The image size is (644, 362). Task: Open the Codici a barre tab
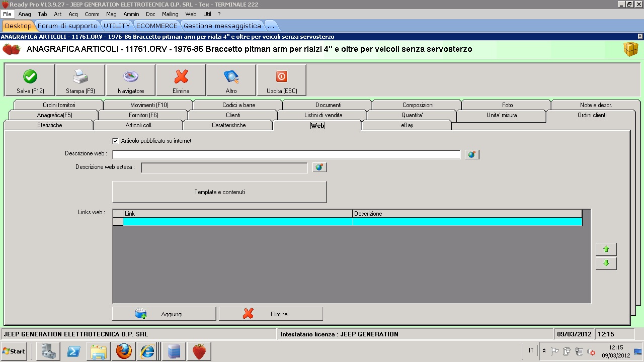pyautogui.click(x=238, y=105)
